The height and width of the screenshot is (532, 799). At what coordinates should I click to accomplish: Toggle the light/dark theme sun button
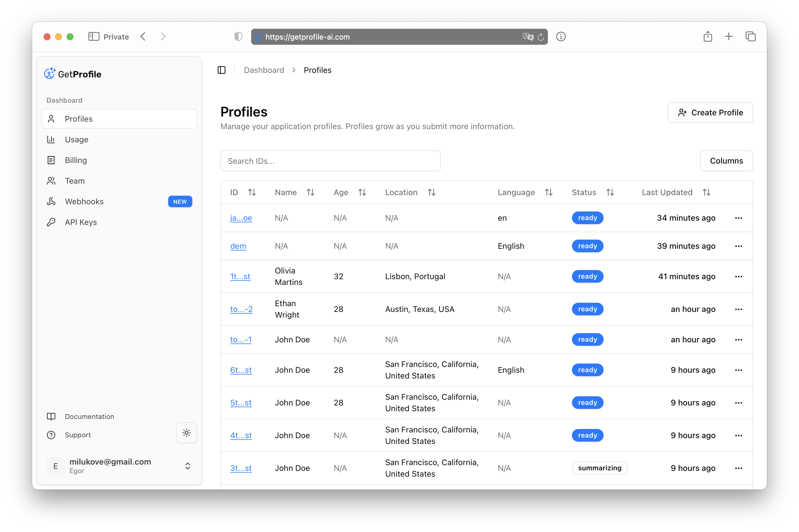coord(186,433)
